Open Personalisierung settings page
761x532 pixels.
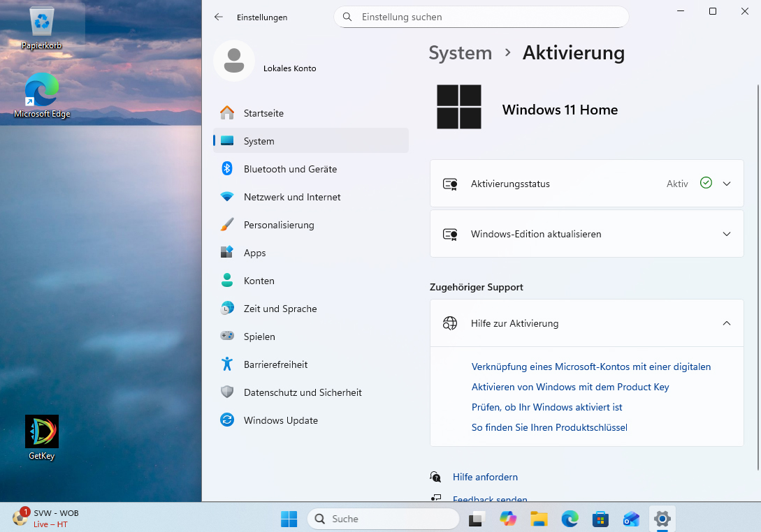279,225
